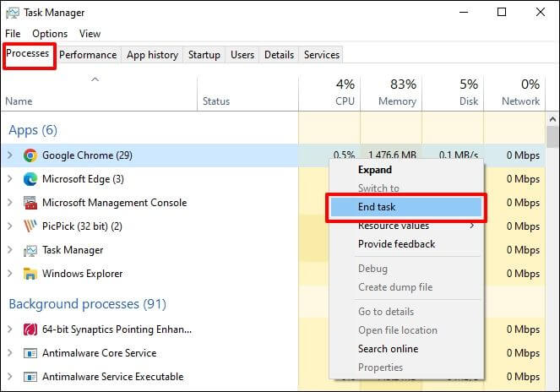Select Provide feedback in context menu

(406, 244)
